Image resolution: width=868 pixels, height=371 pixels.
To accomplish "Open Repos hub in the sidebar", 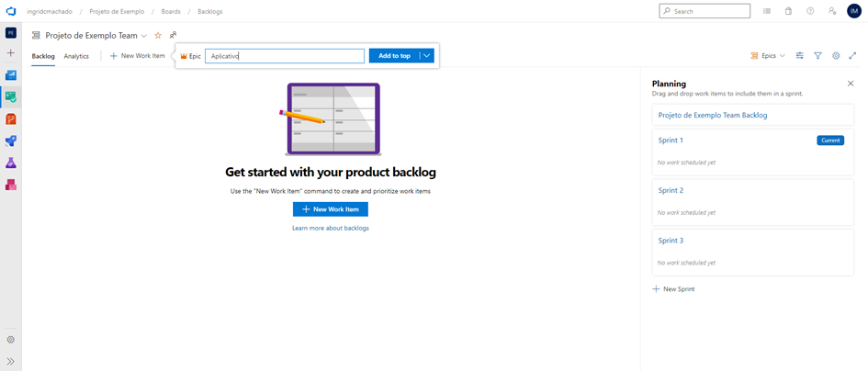I will pos(10,119).
